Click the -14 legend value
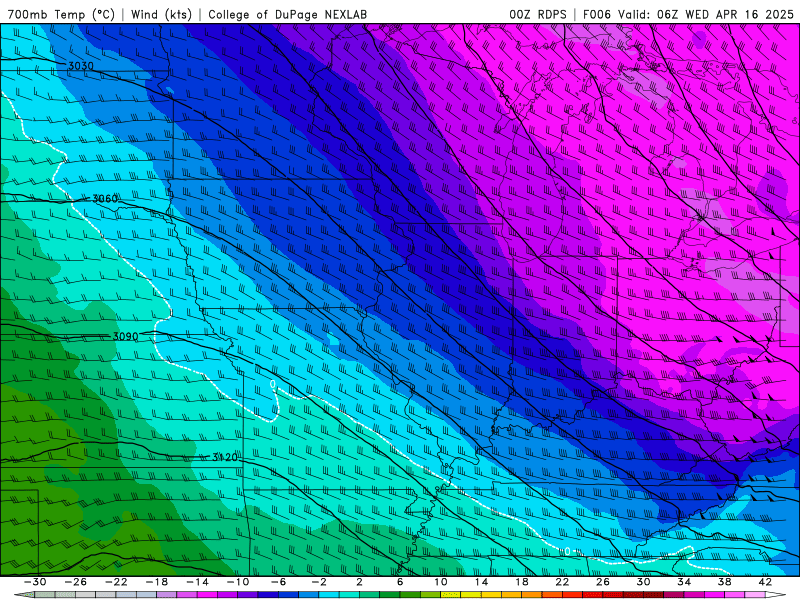800x600 pixels. click(x=197, y=582)
